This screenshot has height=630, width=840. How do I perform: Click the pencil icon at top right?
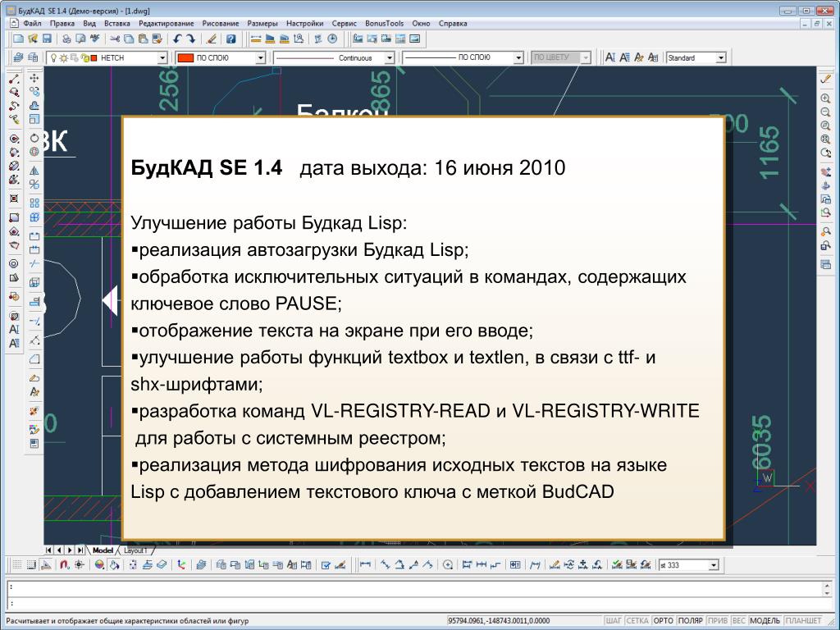825,80
